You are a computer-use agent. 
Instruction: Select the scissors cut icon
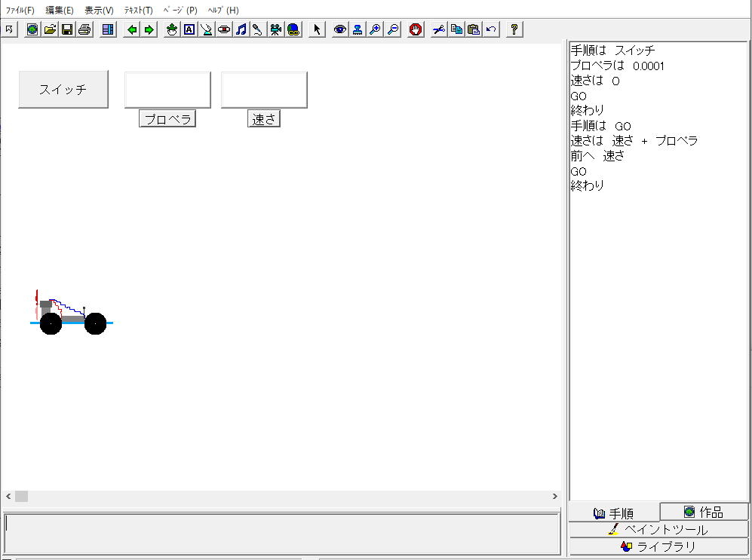pyautogui.click(x=439, y=29)
